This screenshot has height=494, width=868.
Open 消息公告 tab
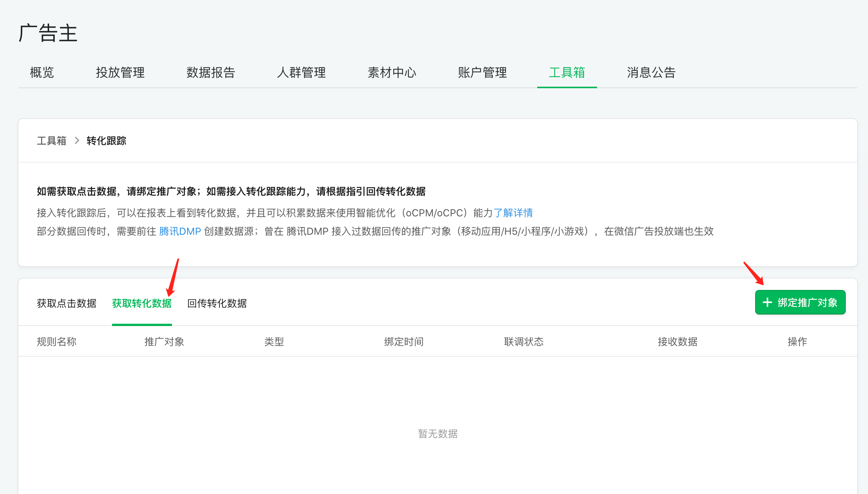(x=651, y=72)
